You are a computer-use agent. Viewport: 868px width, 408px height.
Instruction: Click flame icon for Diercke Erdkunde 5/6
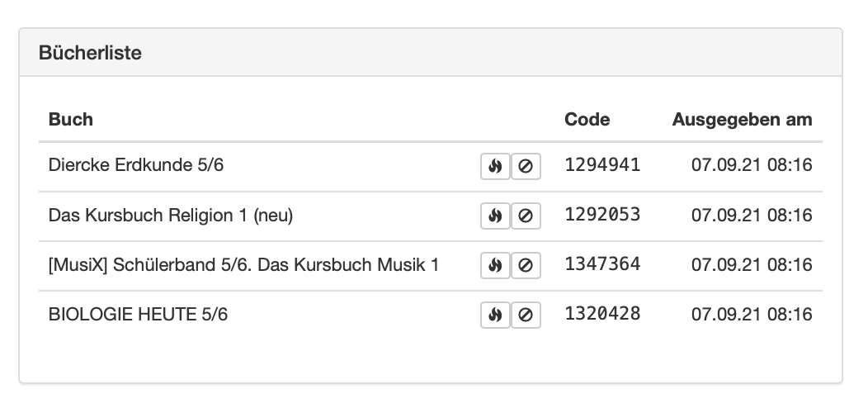pyautogui.click(x=495, y=166)
